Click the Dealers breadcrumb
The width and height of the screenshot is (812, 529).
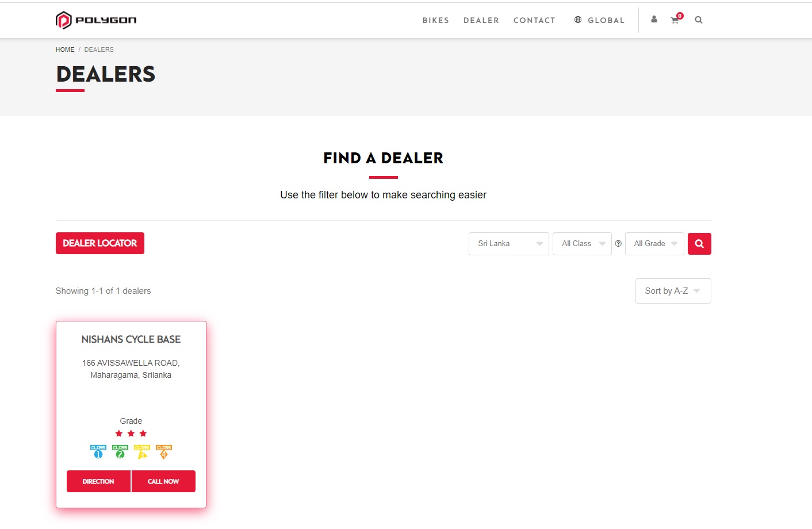click(x=99, y=49)
